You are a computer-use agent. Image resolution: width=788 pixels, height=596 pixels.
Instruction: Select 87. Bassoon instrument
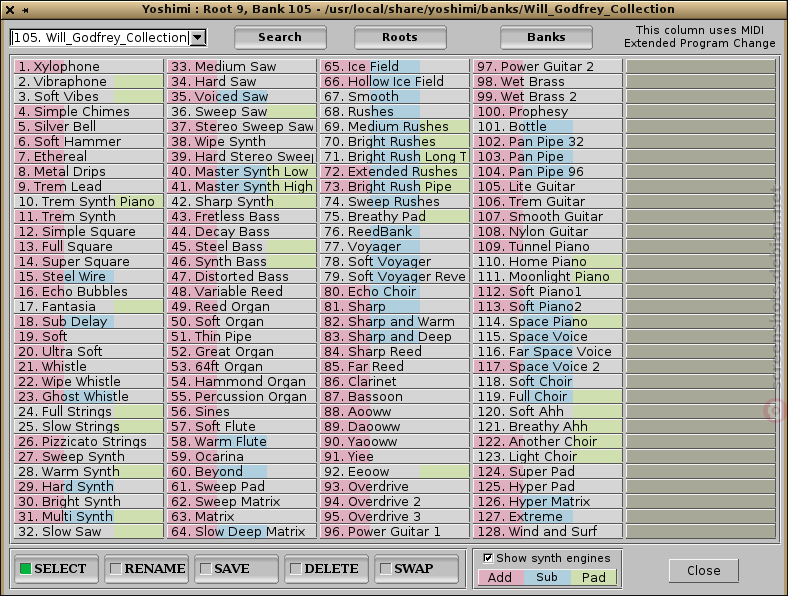pyautogui.click(x=395, y=396)
